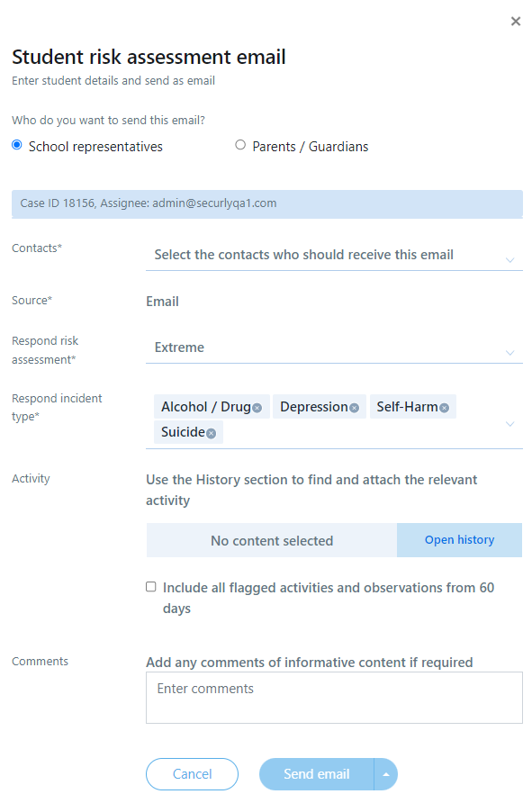Cancel the email form
Image resolution: width=532 pixels, height=803 pixels.
192,774
